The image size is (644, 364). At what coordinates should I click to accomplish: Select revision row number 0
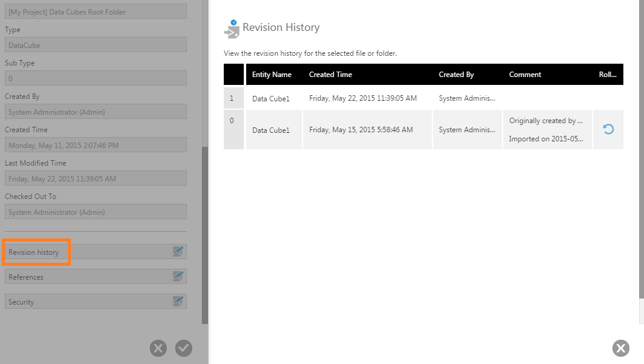click(x=233, y=129)
